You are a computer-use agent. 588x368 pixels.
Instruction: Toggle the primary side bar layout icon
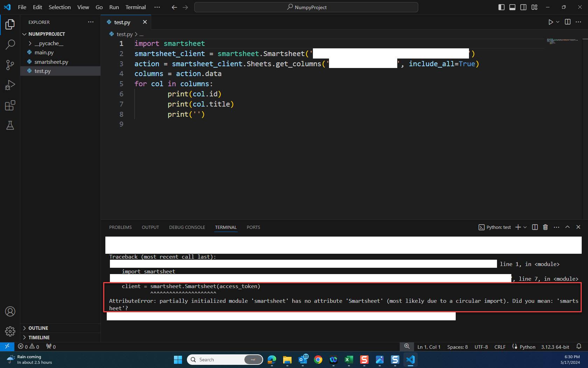(501, 7)
